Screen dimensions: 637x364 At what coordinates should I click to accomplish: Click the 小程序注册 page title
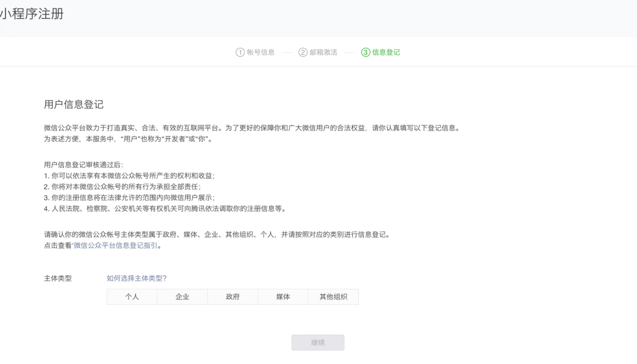32,14
